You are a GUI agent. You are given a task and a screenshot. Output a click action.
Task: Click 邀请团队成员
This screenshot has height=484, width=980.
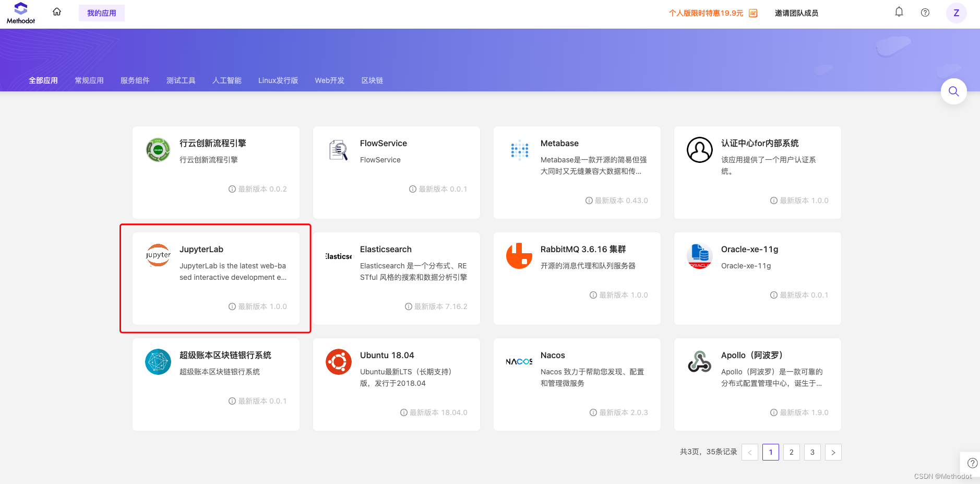click(796, 13)
